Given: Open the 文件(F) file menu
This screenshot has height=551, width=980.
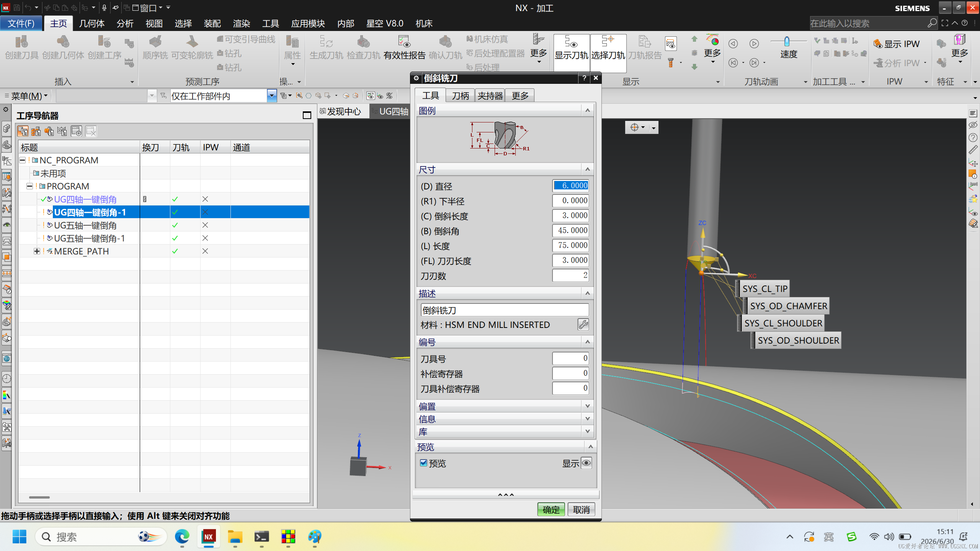Looking at the screenshot, I should (x=21, y=23).
